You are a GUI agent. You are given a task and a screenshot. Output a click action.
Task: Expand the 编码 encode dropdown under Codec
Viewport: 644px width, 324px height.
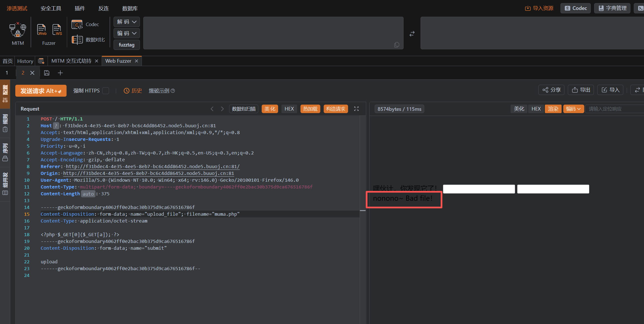pos(127,33)
